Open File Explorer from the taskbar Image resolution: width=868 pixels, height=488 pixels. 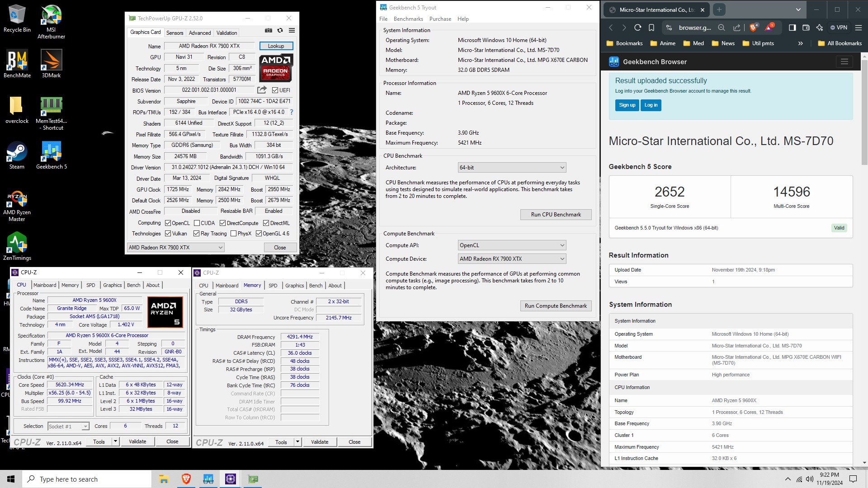pos(164,479)
